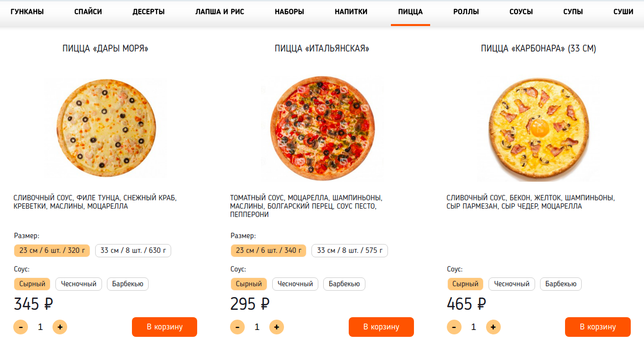Image resolution: width=644 pixels, height=355 pixels.
Task: Increase quantity of pizza «Дары моря»
Action: point(60,327)
